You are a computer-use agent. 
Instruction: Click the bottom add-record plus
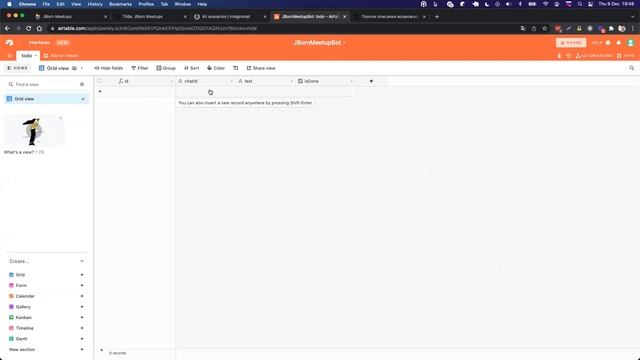coord(102,350)
